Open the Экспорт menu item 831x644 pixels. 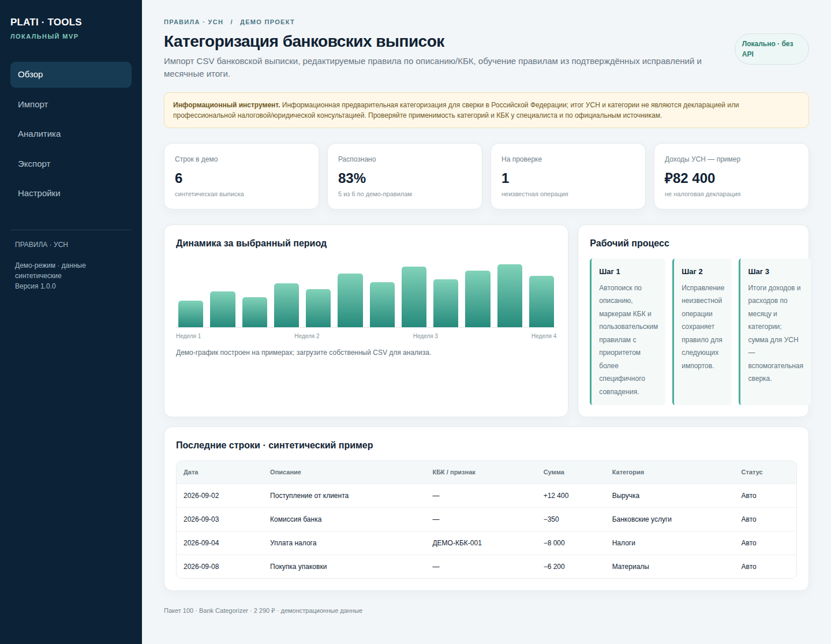click(x=71, y=164)
